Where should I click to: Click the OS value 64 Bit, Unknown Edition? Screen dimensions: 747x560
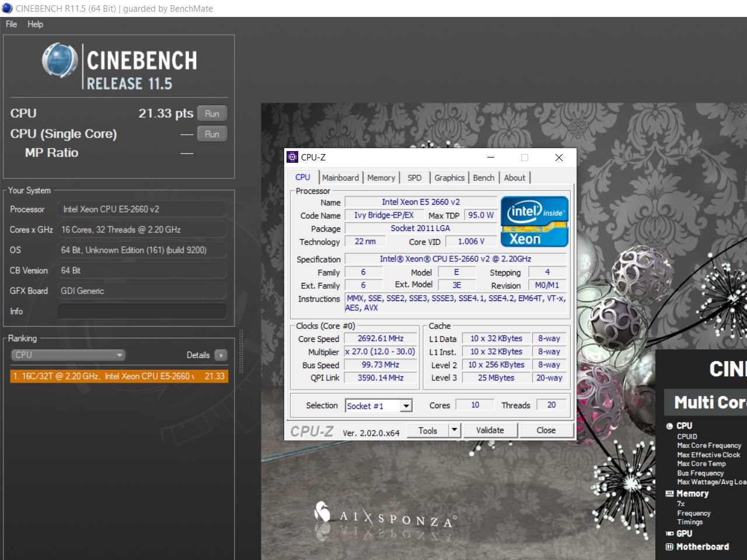click(x=142, y=250)
